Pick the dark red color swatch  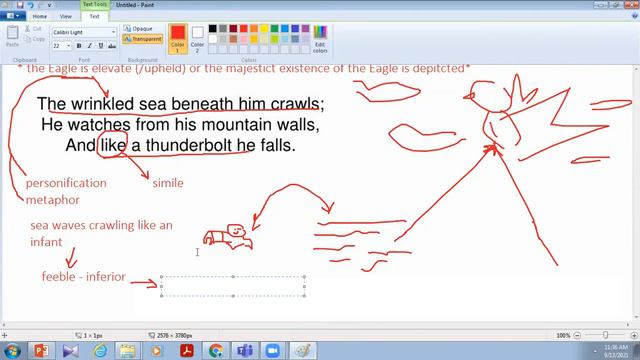click(233, 29)
